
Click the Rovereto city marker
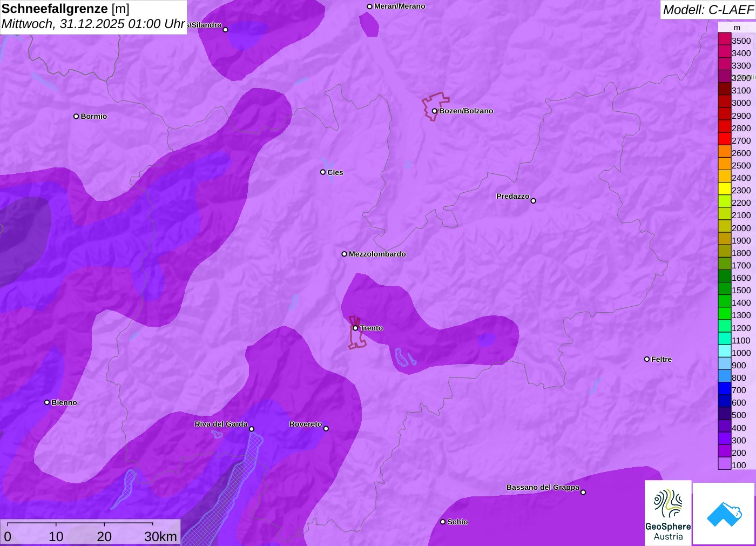pyautogui.click(x=326, y=428)
